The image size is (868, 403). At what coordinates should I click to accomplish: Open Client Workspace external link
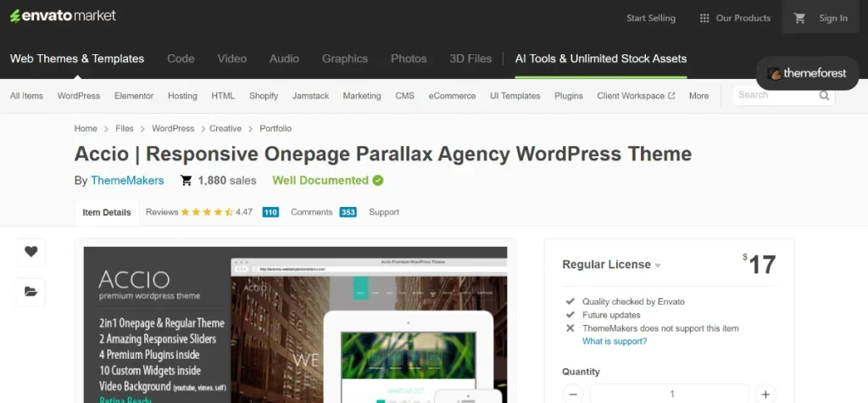pos(636,96)
